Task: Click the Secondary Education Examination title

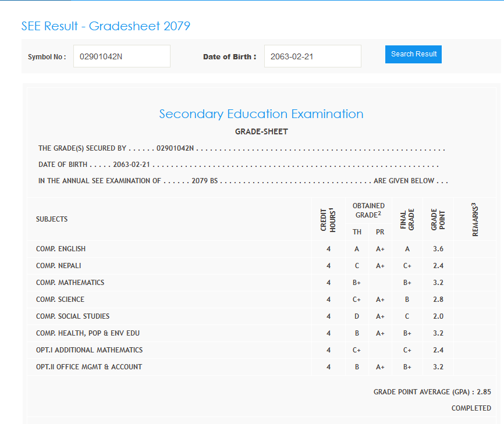Action: 261,114
